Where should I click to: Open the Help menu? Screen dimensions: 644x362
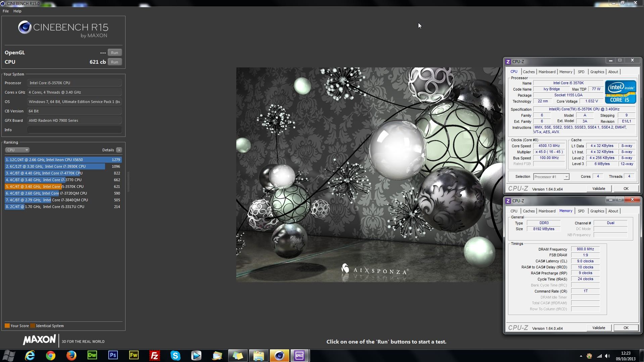(17, 11)
